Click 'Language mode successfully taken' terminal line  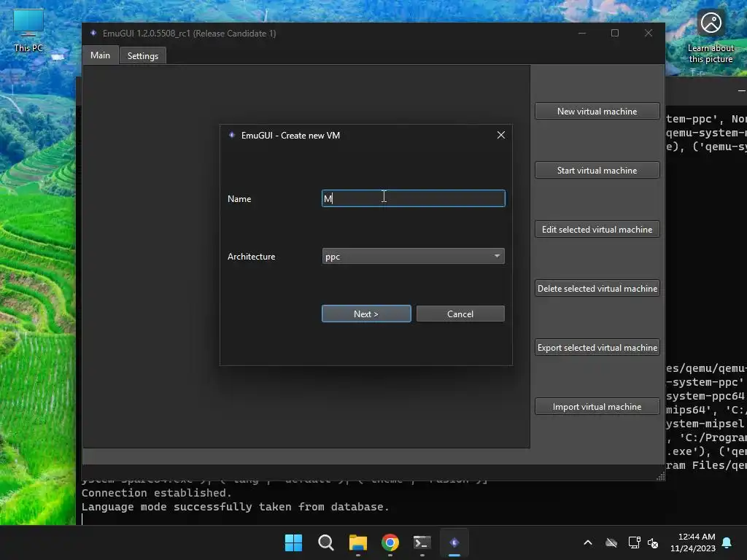click(236, 507)
